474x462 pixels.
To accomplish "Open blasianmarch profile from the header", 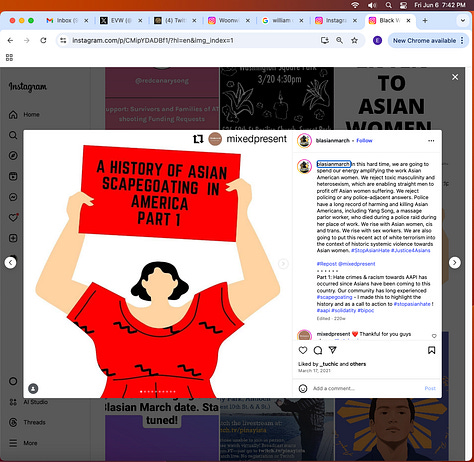I will 333,141.
